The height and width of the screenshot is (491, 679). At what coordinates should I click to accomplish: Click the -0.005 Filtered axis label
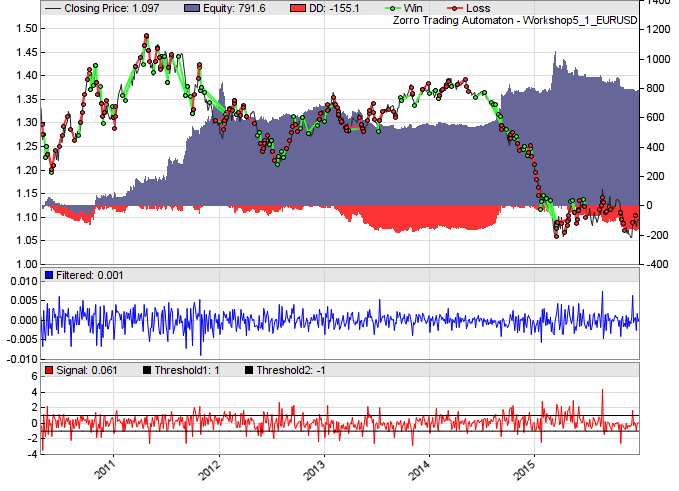tap(23, 339)
